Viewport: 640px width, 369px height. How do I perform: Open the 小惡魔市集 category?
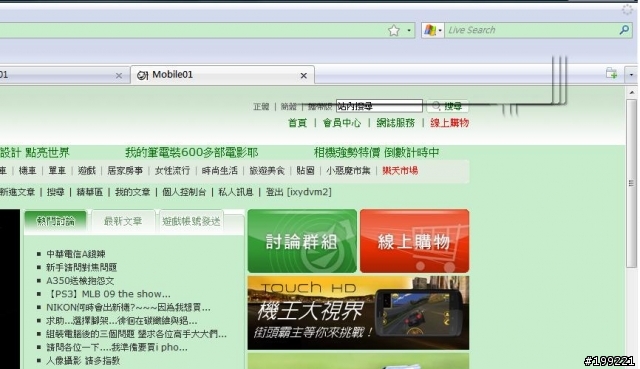(x=348, y=171)
